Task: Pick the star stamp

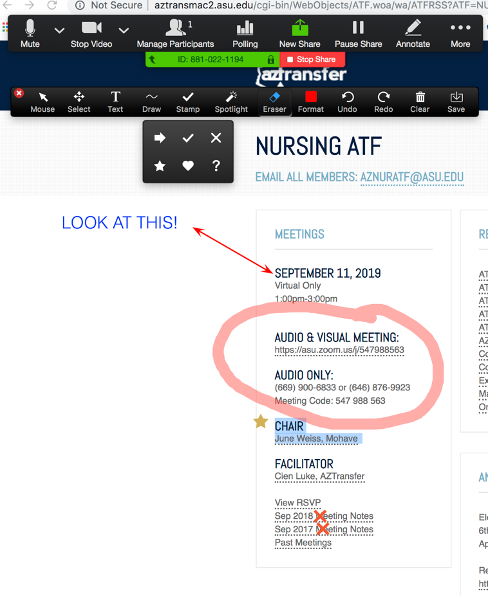Action: click(160, 166)
